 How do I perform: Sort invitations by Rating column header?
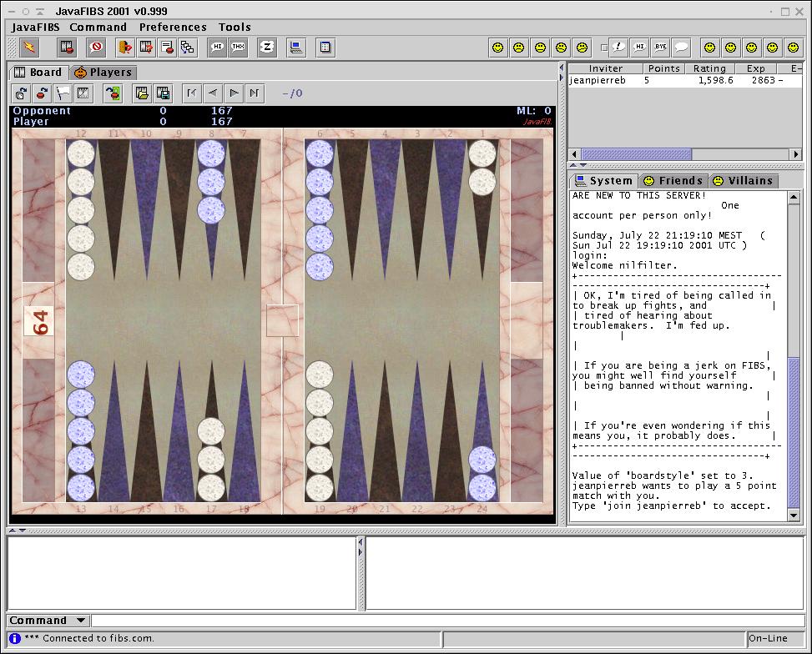click(709, 68)
